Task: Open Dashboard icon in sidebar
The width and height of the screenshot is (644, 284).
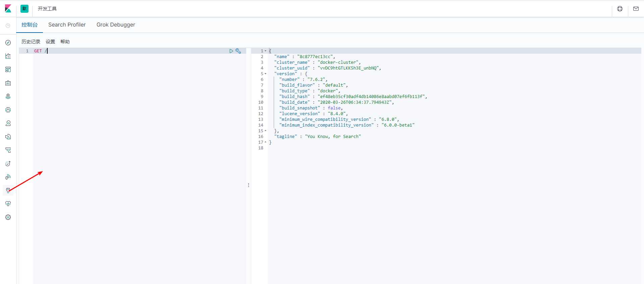Action: 8,69
